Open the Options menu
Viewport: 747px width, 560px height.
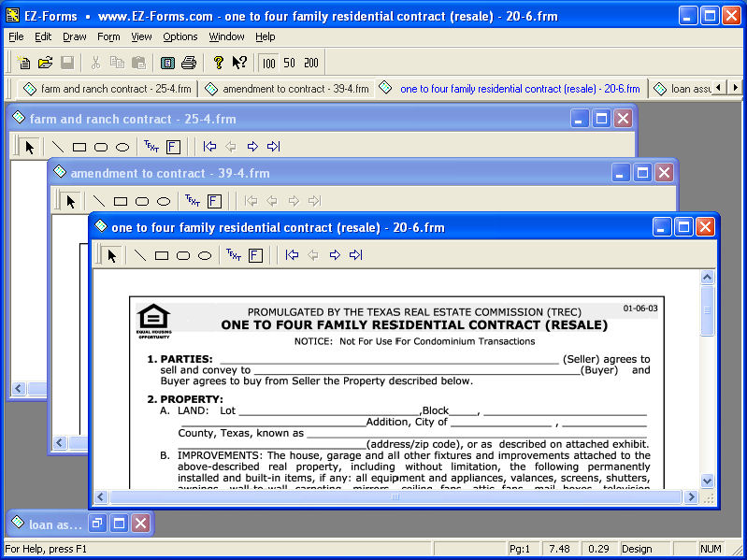pyautogui.click(x=180, y=36)
